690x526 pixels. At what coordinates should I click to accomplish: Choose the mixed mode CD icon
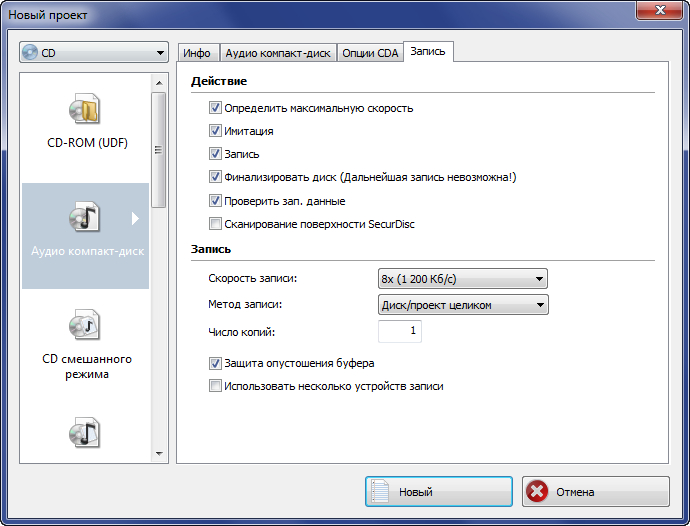(84, 325)
